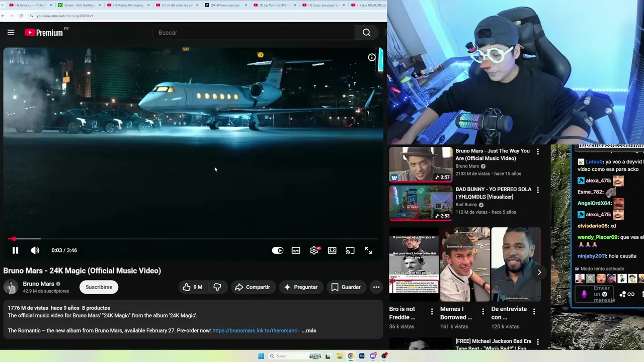Toggle the autoplay switch
The image size is (644, 362).
(278, 250)
